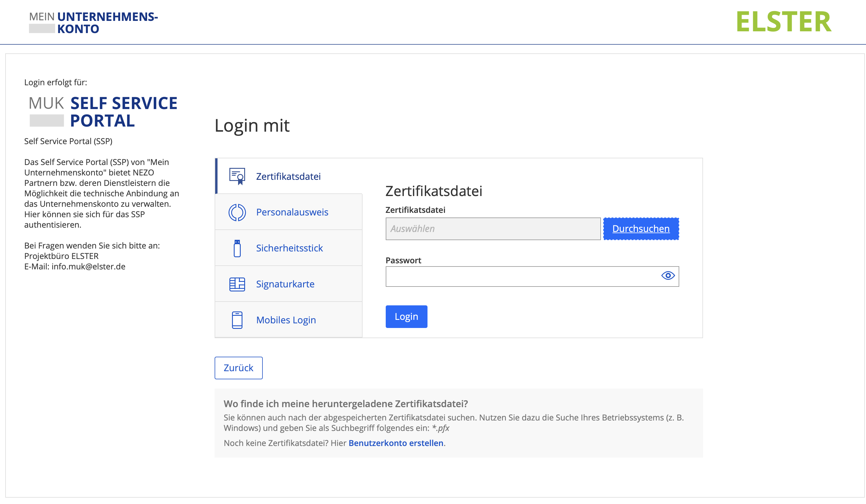Viewport: 866px width, 504px height.
Task: Open the Benutzerkonto erstellen link
Action: (x=396, y=443)
